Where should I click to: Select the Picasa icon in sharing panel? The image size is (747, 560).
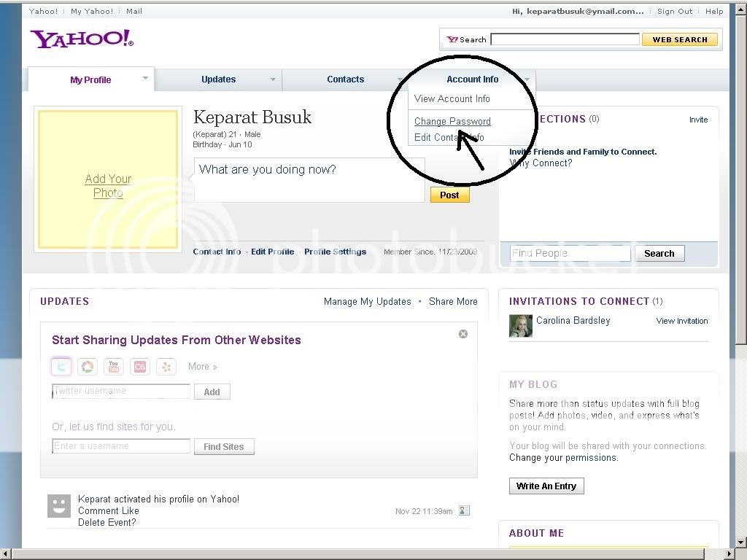pos(88,366)
